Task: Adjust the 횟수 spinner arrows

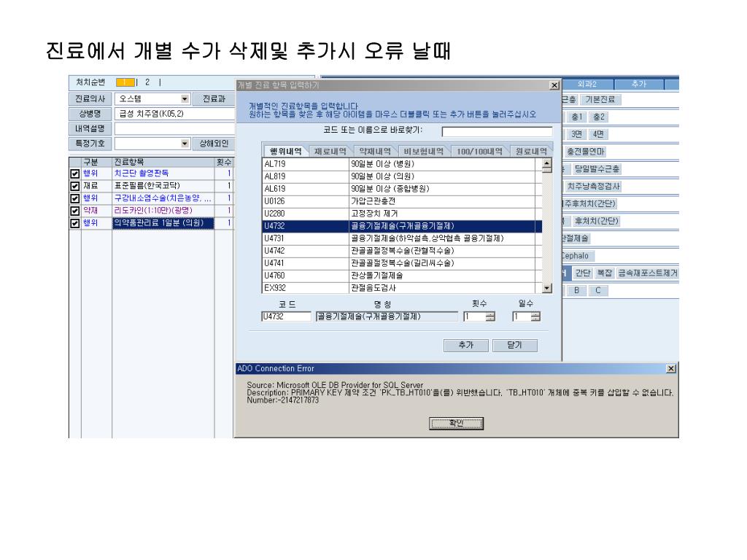Action: [491, 316]
